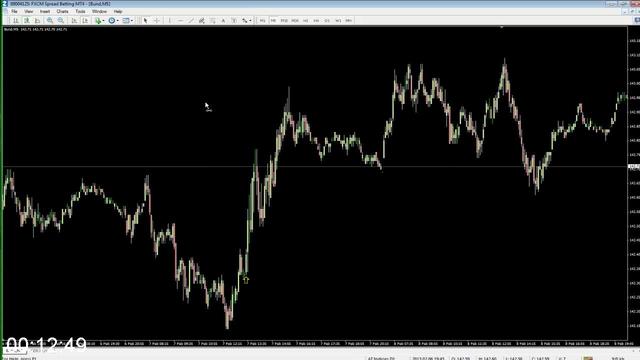
Task: Switch to M15 timeframe
Action: click(x=284, y=20)
